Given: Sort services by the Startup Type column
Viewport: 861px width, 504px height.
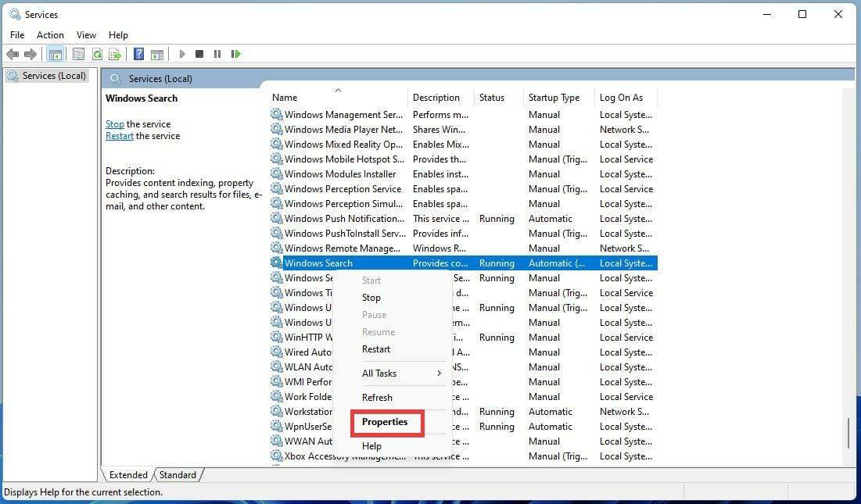Looking at the screenshot, I should pyautogui.click(x=554, y=97).
